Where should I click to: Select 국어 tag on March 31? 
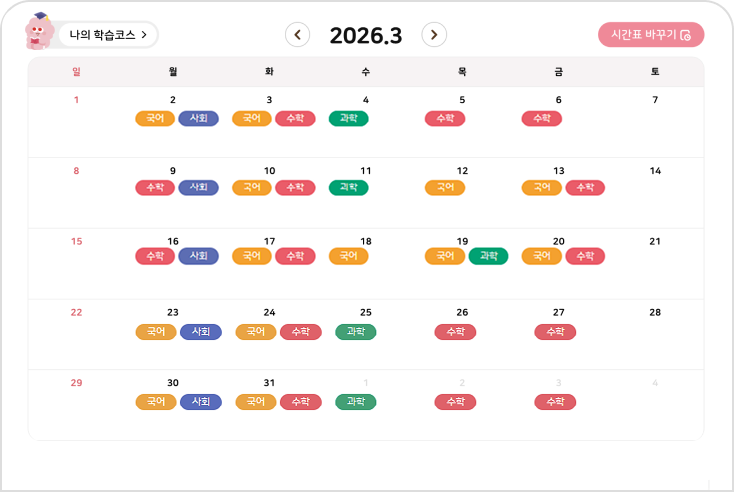[255, 401]
